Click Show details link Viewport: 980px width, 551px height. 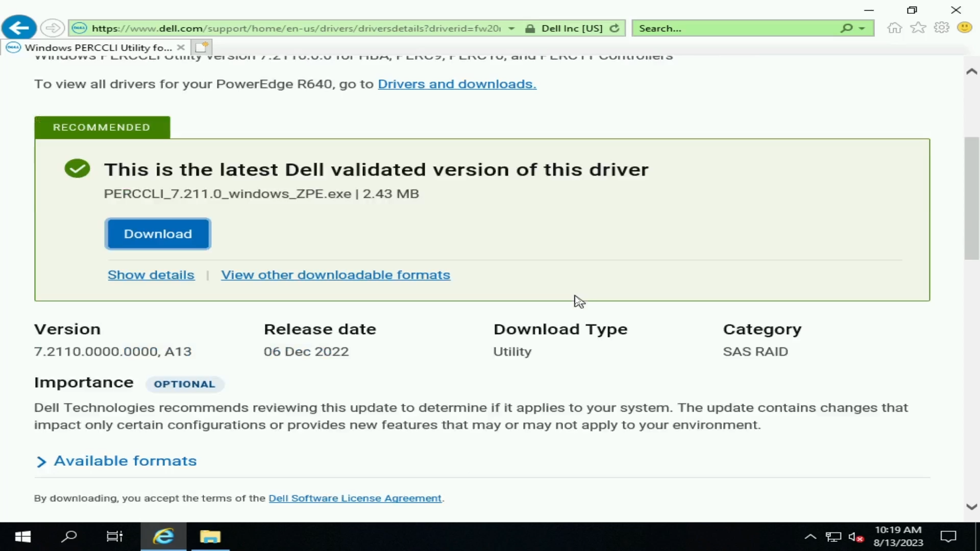click(152, 274)
